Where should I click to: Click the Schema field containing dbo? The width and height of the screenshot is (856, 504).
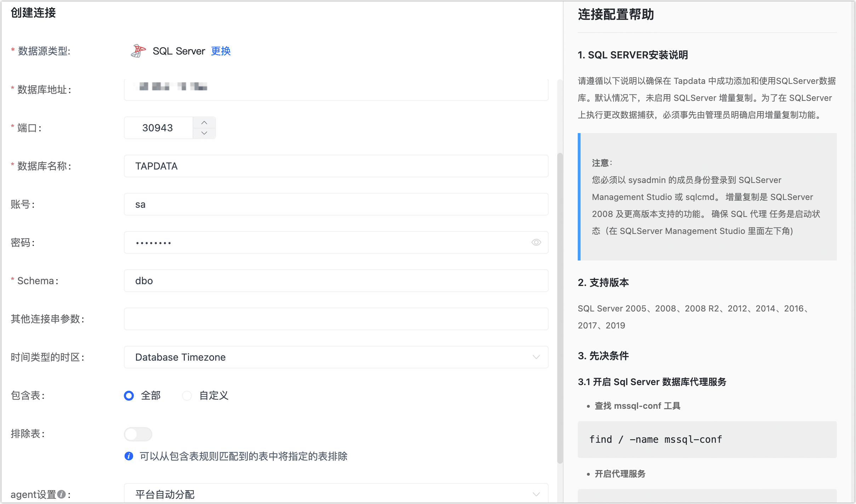(336, 280)
